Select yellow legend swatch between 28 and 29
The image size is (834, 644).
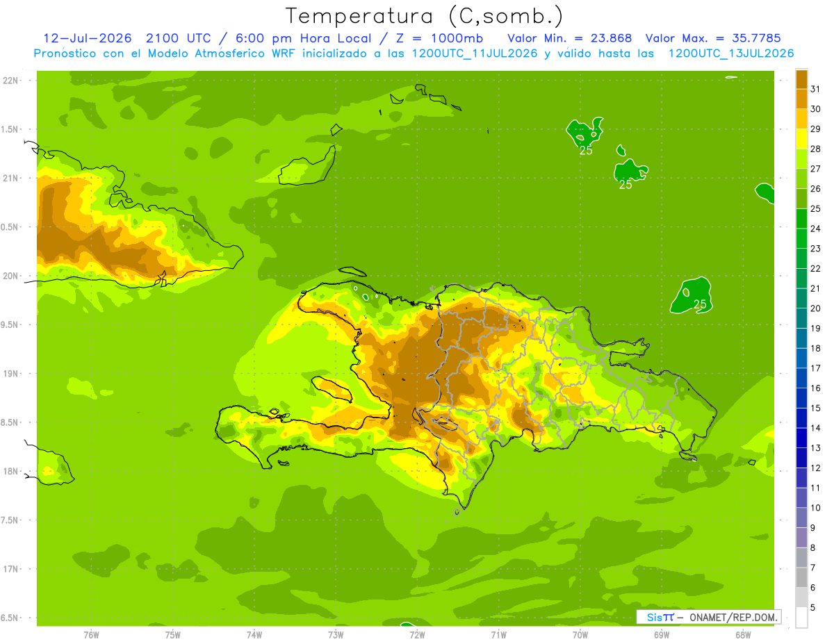pos(801,139)
